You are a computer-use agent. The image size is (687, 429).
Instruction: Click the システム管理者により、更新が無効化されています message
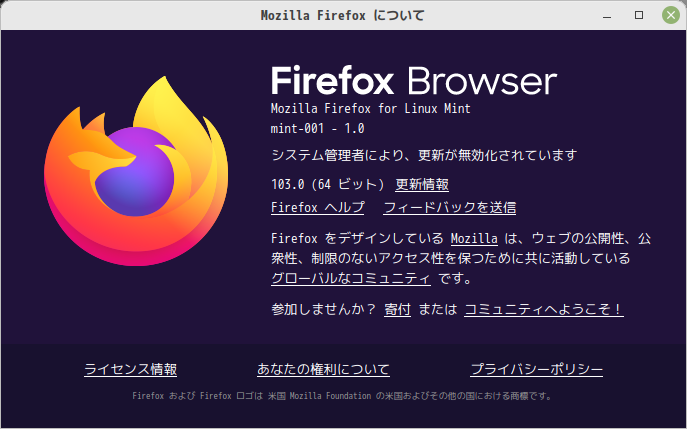pos(424,155)
